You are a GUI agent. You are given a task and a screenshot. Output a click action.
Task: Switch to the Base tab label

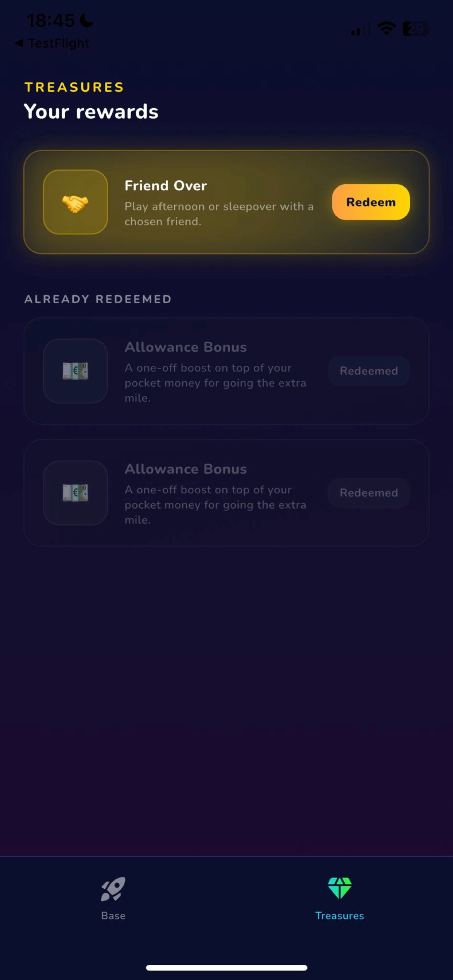(113, 916)
